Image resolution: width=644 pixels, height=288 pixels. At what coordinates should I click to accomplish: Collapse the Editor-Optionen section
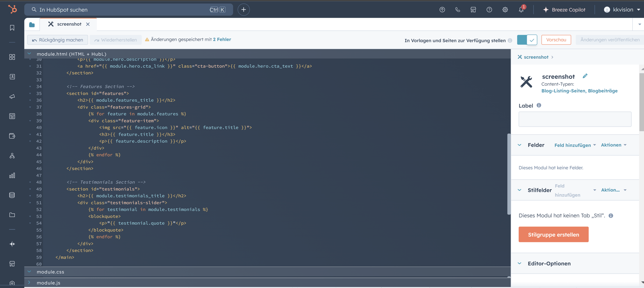520,264
